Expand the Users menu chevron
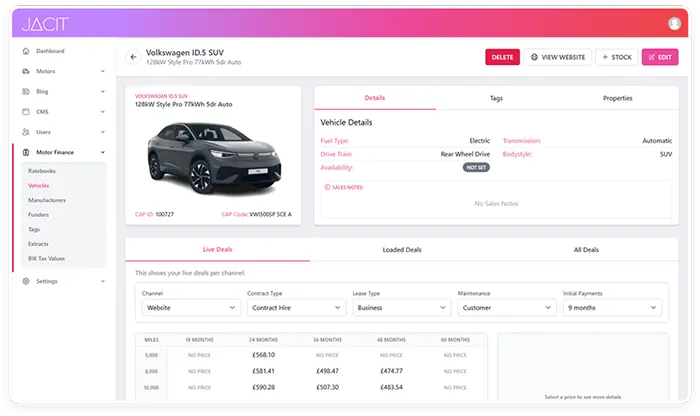Viewport: 700px width, 416px height. coord(103,132)
